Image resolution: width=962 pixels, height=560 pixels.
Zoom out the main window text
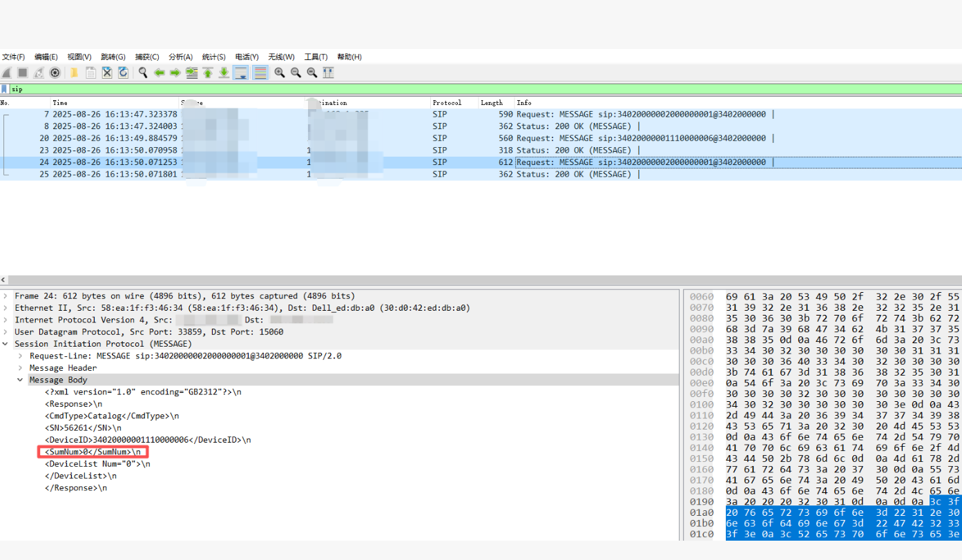pos(296,73)
